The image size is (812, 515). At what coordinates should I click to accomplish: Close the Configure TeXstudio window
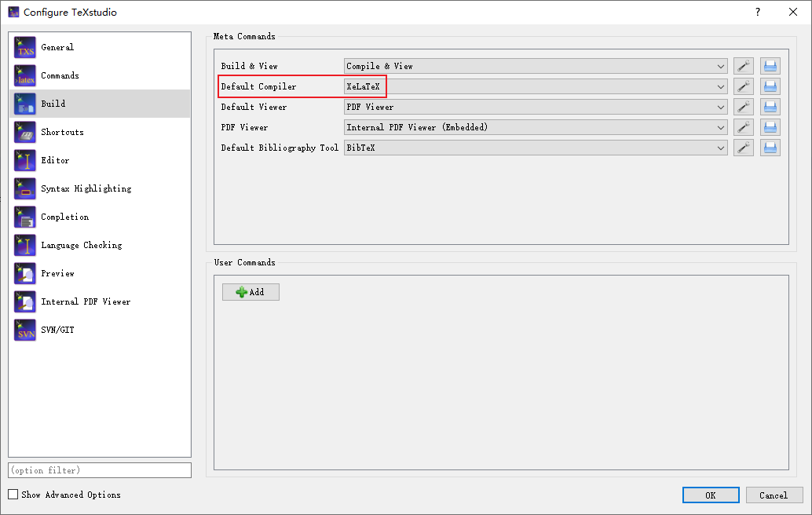pyautogui.click(x=793, y=12)
